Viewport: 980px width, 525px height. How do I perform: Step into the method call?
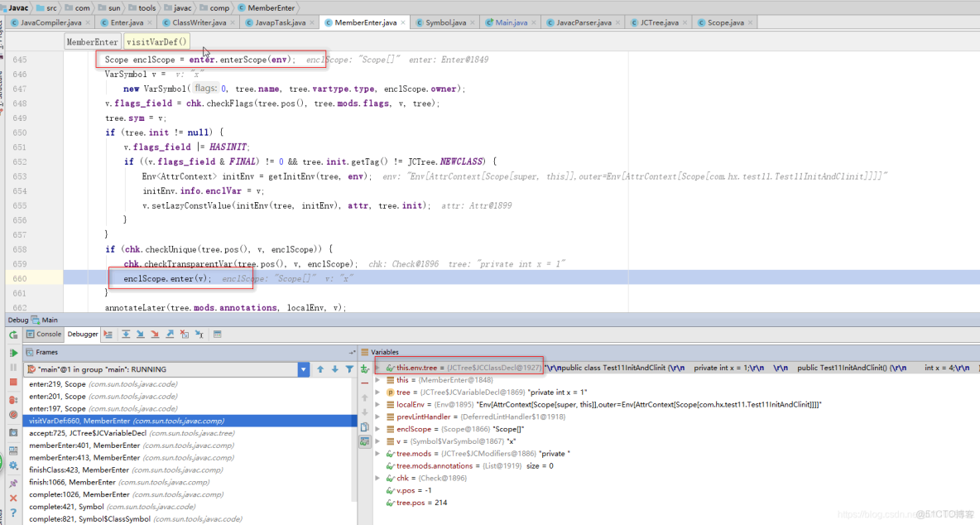(141, 334)
